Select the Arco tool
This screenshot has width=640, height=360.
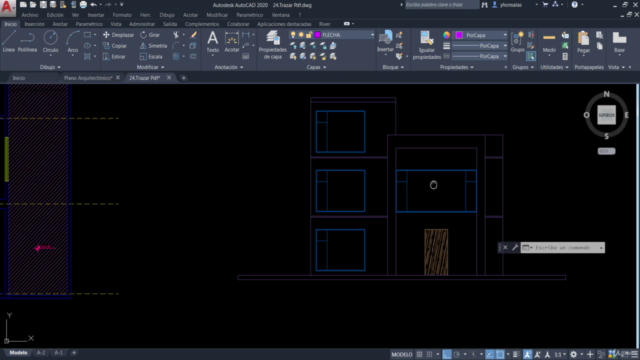(73, 42)
